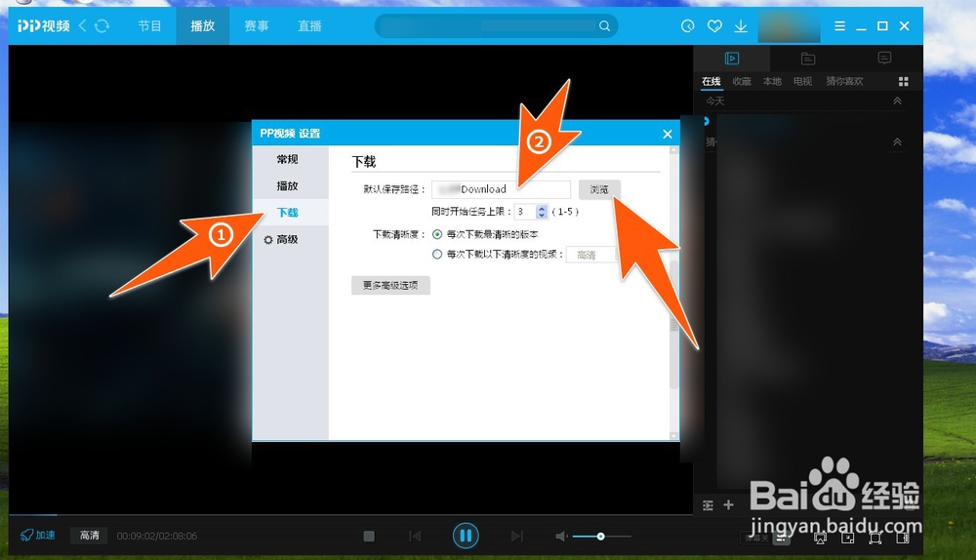Image resolution: width=976 pixels, height=560 pixels.
Task: Switch to the 在线 list tab
Action: click(x=711, y=82)
